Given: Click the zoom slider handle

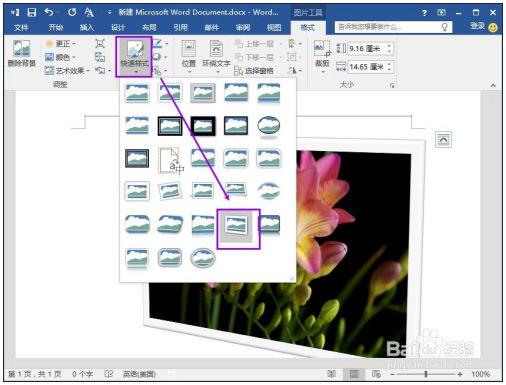Looking at the screenshot, I should click(x=426, y=374).
